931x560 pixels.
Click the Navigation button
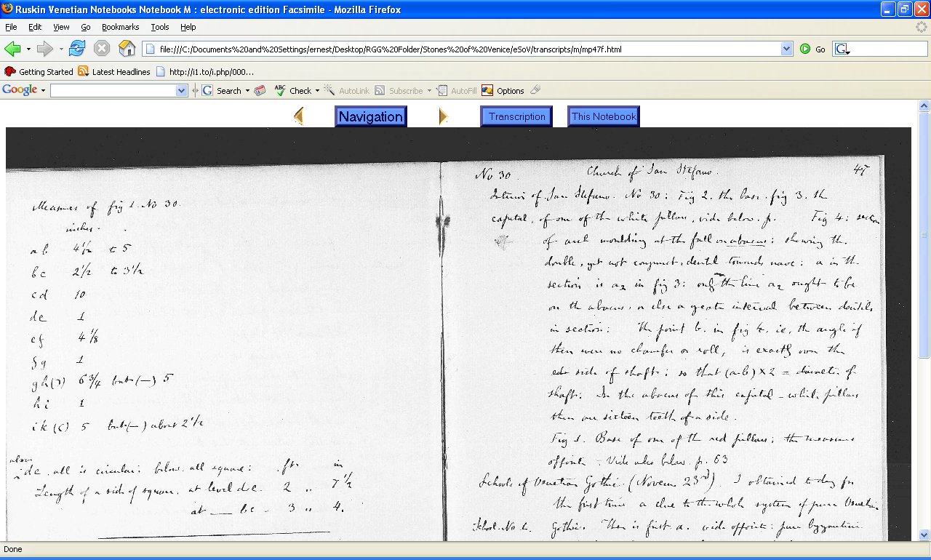coord(370,116)
